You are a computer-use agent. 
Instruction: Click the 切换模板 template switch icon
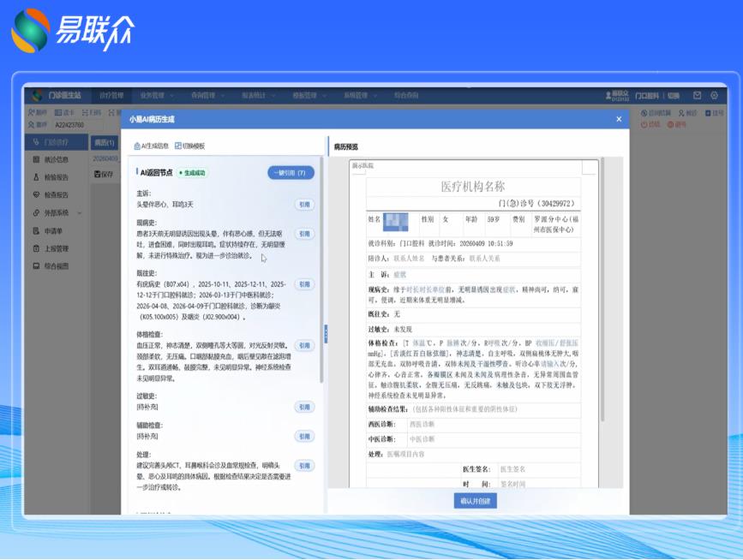pyautogui.click(x=178, y=146)
